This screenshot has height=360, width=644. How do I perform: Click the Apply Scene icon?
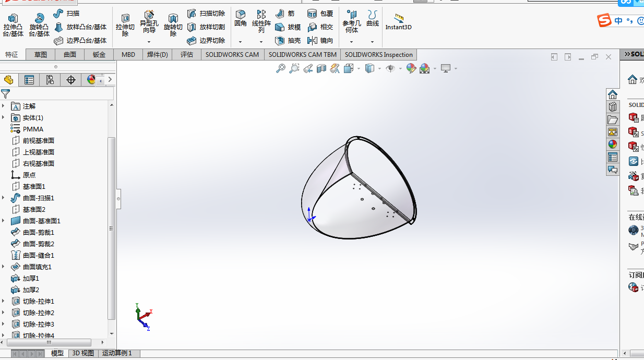point(425,68)
